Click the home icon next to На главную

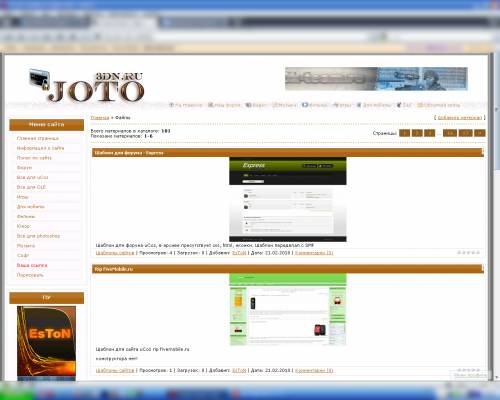171,105
